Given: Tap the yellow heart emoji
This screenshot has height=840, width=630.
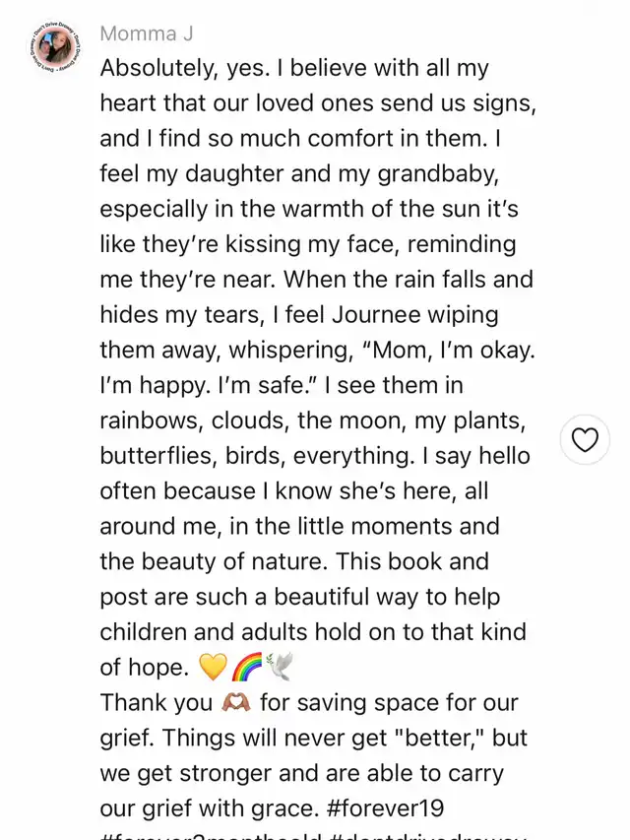Looking at the screenshot, I should point(213,667).
